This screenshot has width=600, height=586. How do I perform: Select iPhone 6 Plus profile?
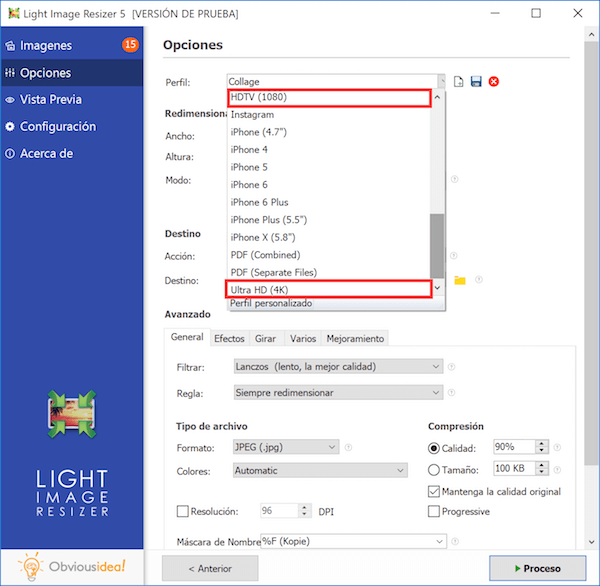point(329,202)
